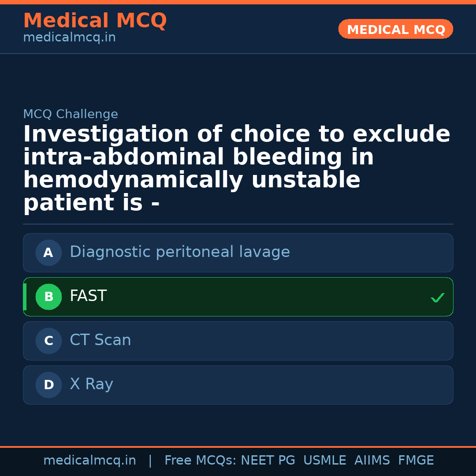Click the green checkmark on FAST
The height and width of the screenshot is (476, 476).
click(x=437, y=298)
